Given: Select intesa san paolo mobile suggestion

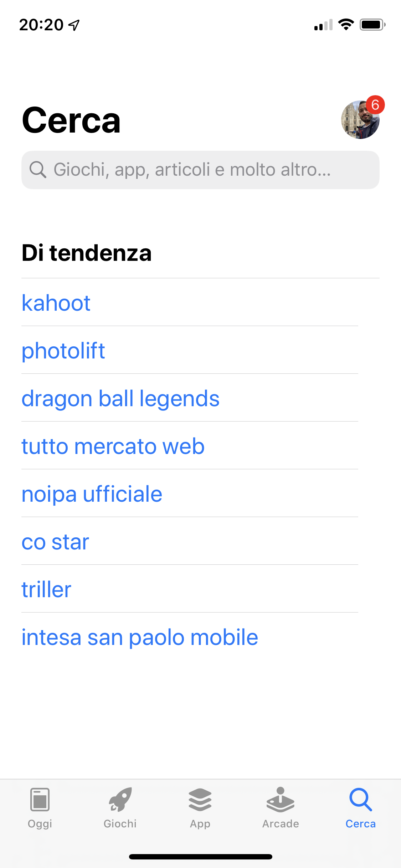Looking at the screenshot, I should click(140, 637).
